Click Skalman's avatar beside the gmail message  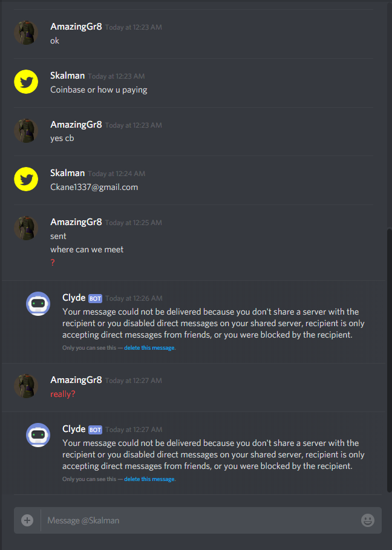[x=26, y=179]
